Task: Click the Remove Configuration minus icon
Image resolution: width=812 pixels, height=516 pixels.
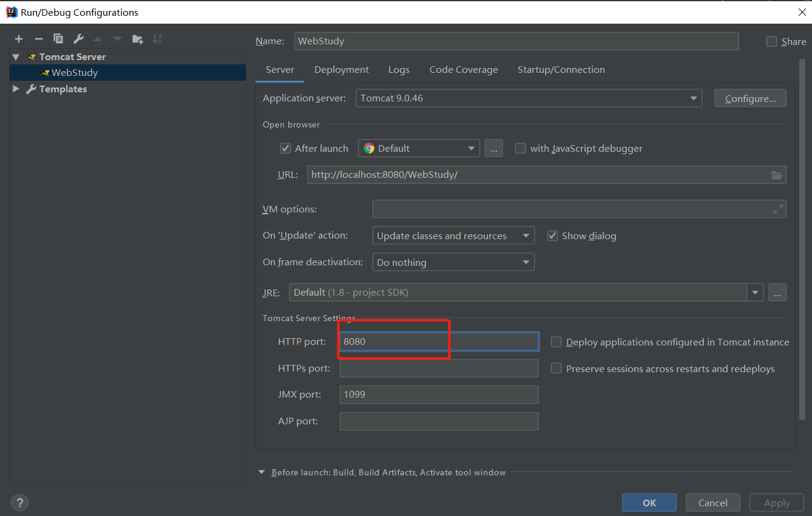Action: (39, 39)
